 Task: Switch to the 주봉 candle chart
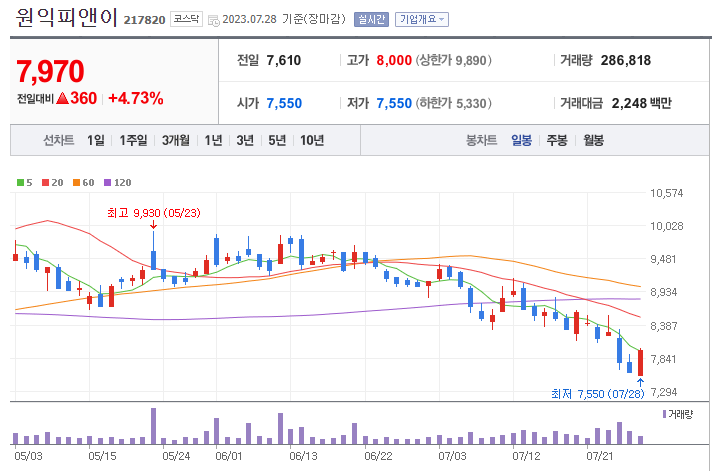coord(557,140)
